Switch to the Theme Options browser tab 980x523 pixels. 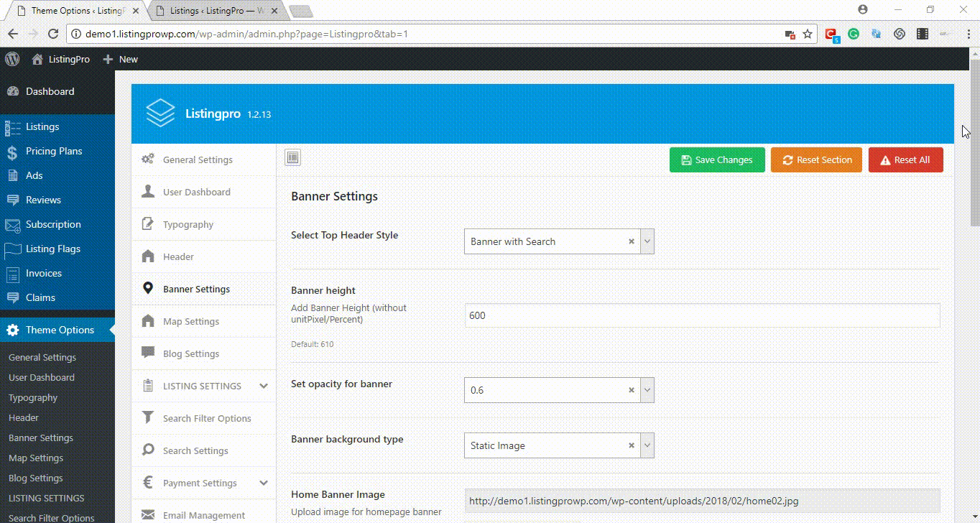(75, 11)
